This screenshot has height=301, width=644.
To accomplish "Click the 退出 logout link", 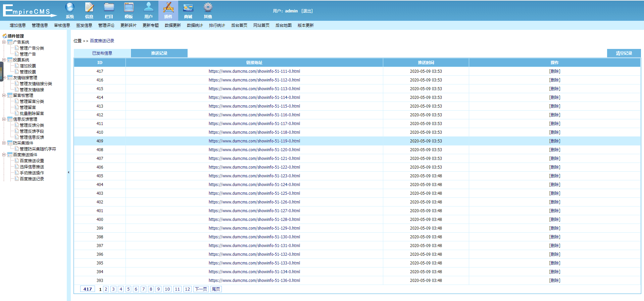I will click(307, 11).
